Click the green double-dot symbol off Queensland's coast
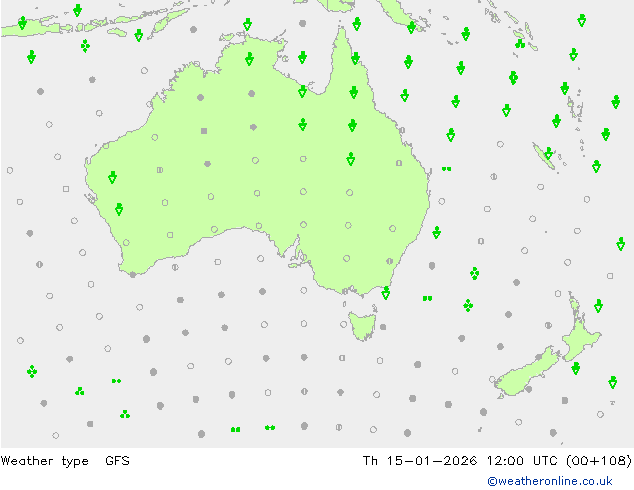The image size is (634, 490). pyautogui.click(x=446, y=169)
